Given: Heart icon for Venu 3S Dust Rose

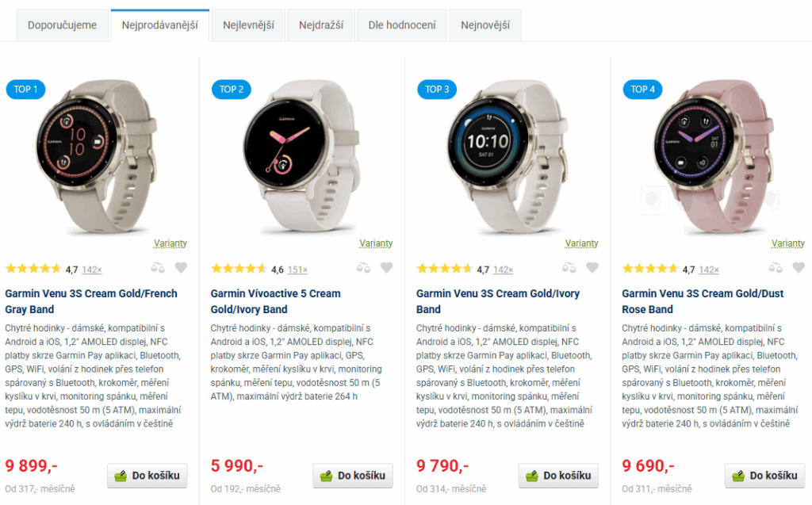Looking at the screenshot, I should tap(799, 267).
